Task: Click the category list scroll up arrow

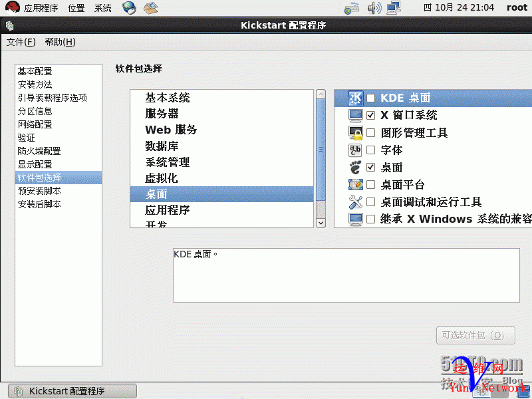Action: point(321,94)
